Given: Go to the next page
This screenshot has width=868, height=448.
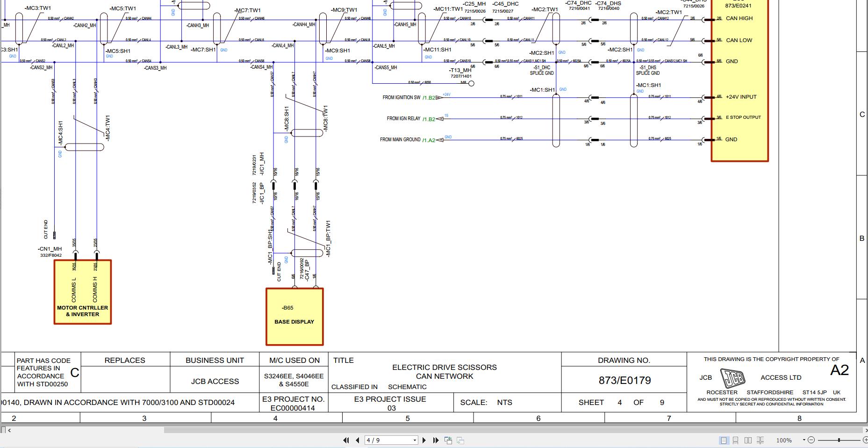Looking at the screenshot, I should (x=424, y=440).
